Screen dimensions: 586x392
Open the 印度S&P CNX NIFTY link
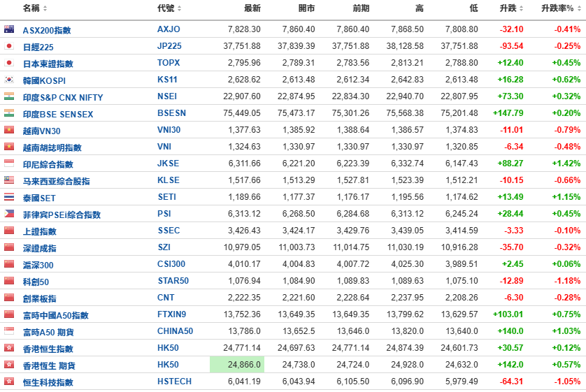(x=63, y=97)
